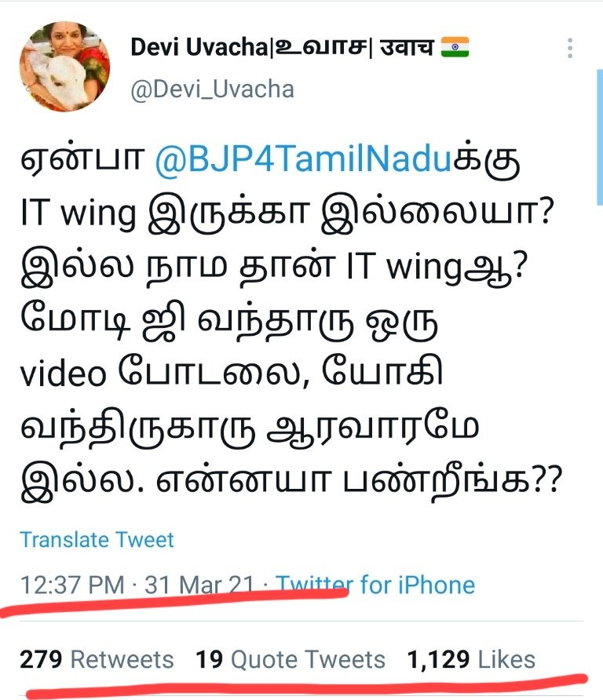Open the Twitter for iPhone source link

(375, 585)
